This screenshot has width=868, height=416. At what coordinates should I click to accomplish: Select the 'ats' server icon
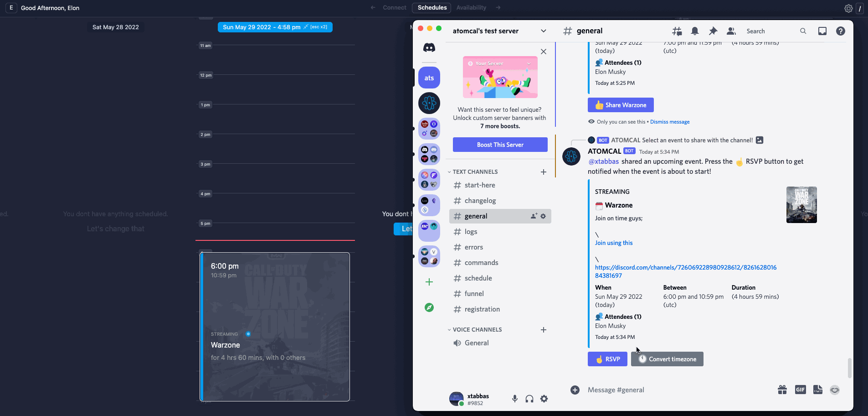tap(429, 78)
